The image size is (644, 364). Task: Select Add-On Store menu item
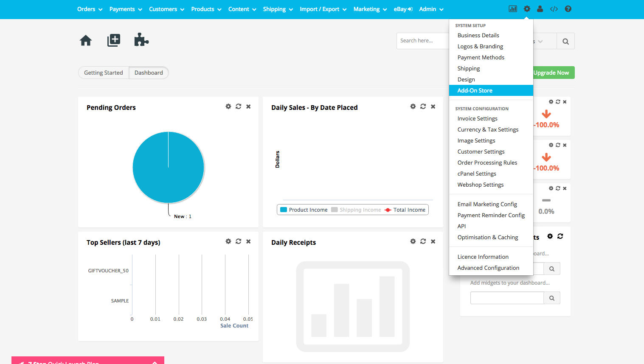[x=475, y=91]
